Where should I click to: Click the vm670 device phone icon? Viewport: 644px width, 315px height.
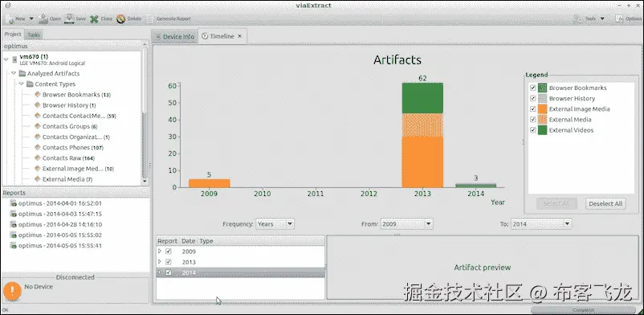click(14, 59)
